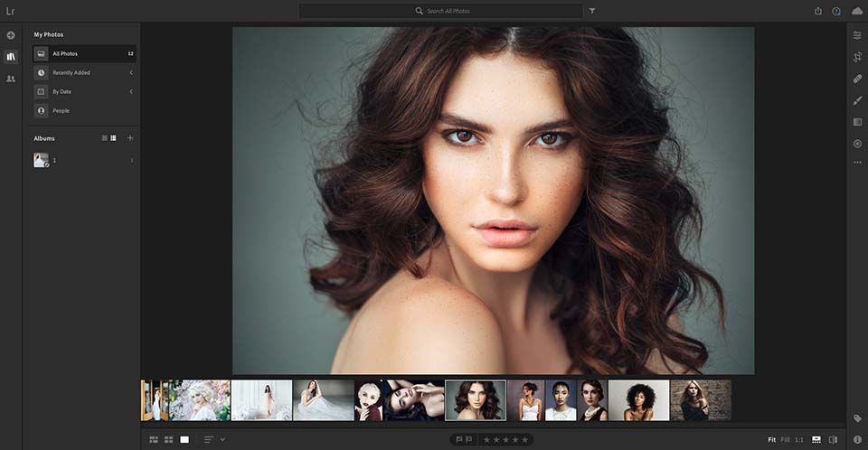868x450 pixels.
Task: Select woman on blue background thumbnail
Action: click(x=561, y=400)
